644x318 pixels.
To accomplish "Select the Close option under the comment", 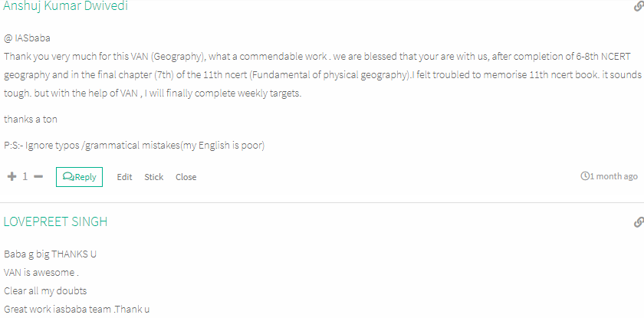I will point(186,177).
